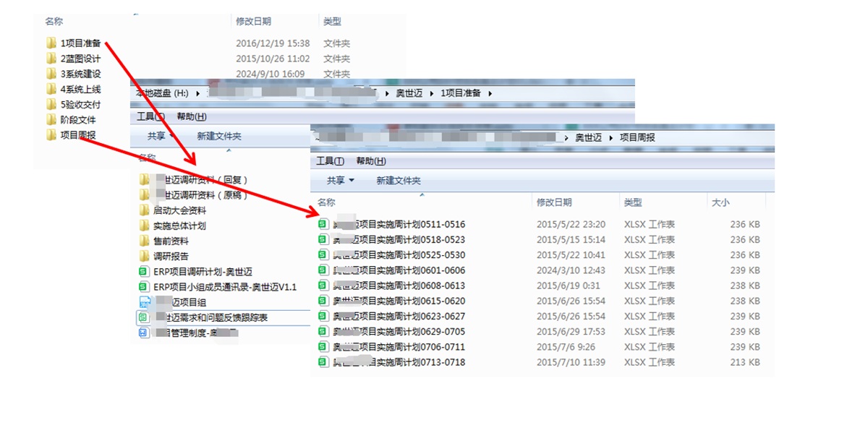The image size is (868, 425).
Task: Click 新建文件夹 in the 项目周报 window
Action: 398,181
